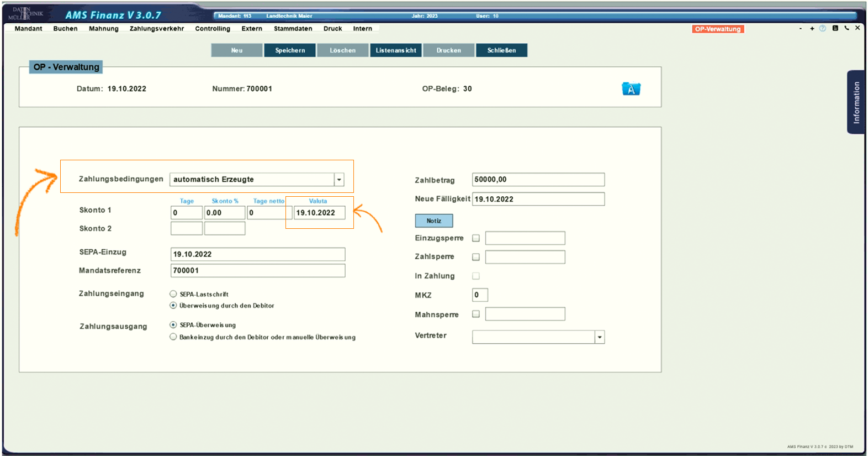
Task: Select SEPA-Lastschrift radio option
Action: [x=173, y=294]
